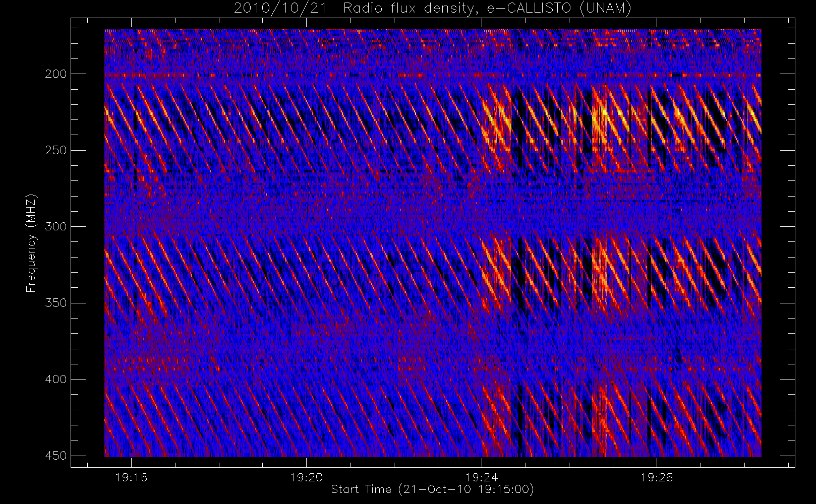Click the 450 frequency tick label
Screen dimensions: 816x504
(x=55, y=456)
